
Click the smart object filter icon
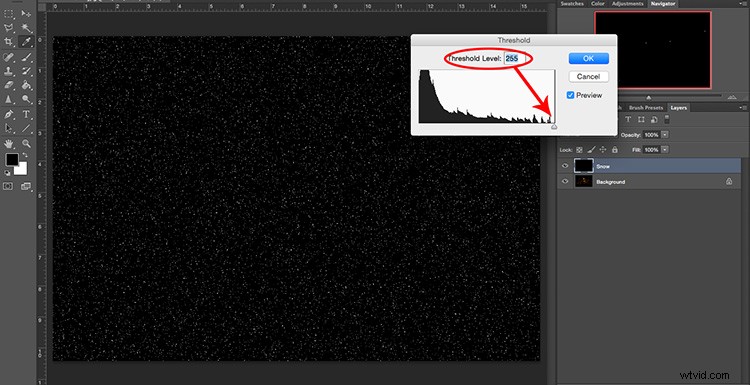[654, 120]
